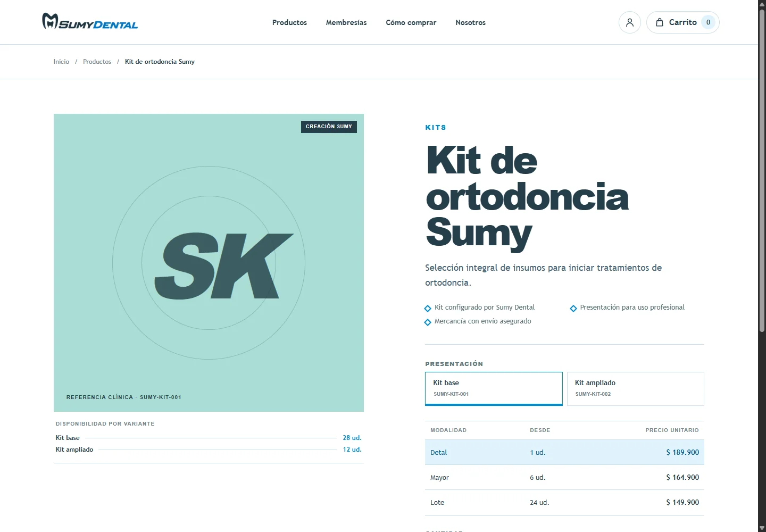
Task: Click the Kit ampliado 12 ud. availability value
Action: point(352,450)
